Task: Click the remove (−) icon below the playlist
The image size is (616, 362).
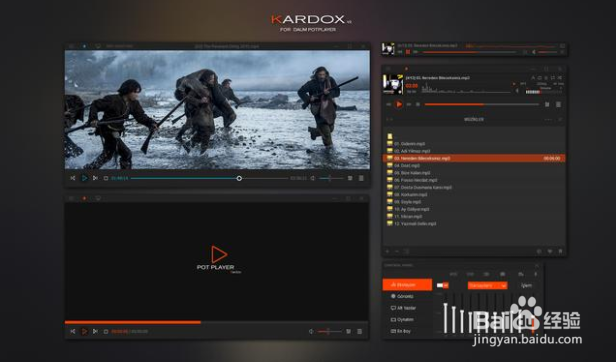Action: click(397, 251)
